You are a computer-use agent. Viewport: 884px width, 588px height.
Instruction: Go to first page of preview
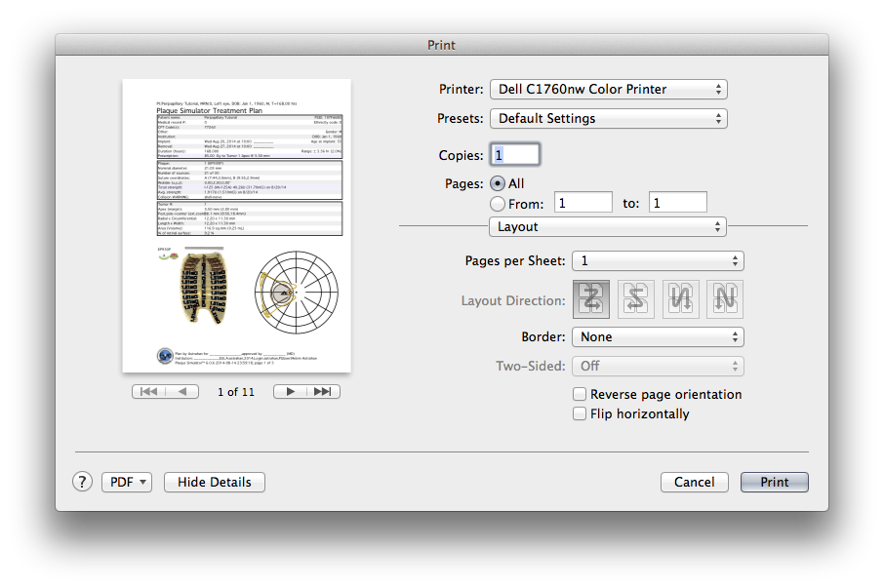149,391
